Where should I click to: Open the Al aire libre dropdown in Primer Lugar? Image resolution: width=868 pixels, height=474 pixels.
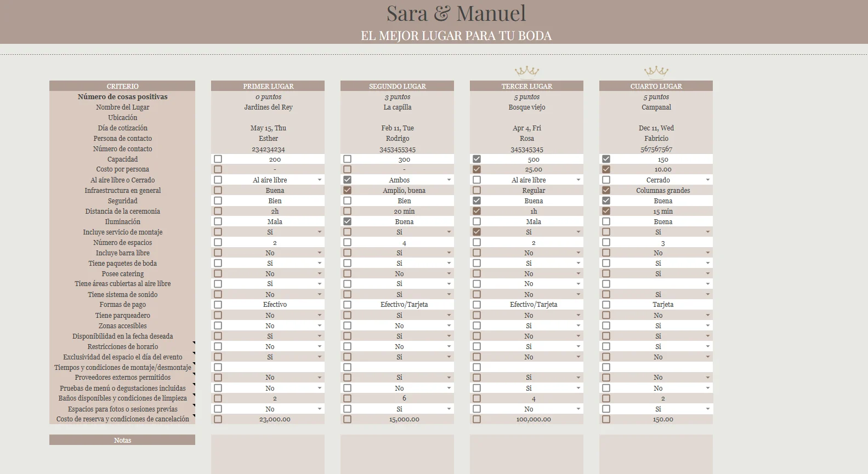[x=320, y=180]
